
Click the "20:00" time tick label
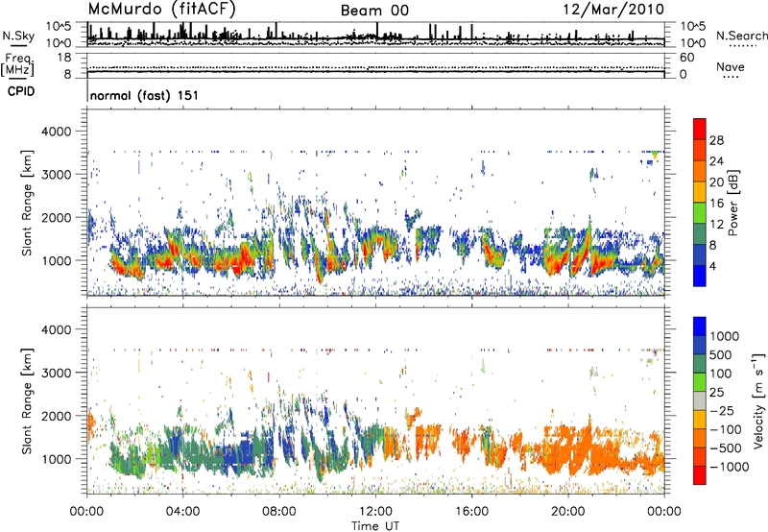tap(568, 512)
